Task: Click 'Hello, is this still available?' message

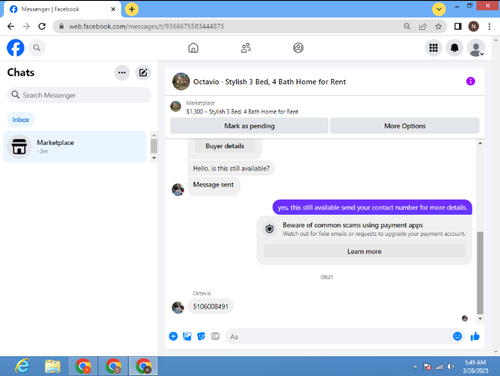Action: click(x=231, y=168)
